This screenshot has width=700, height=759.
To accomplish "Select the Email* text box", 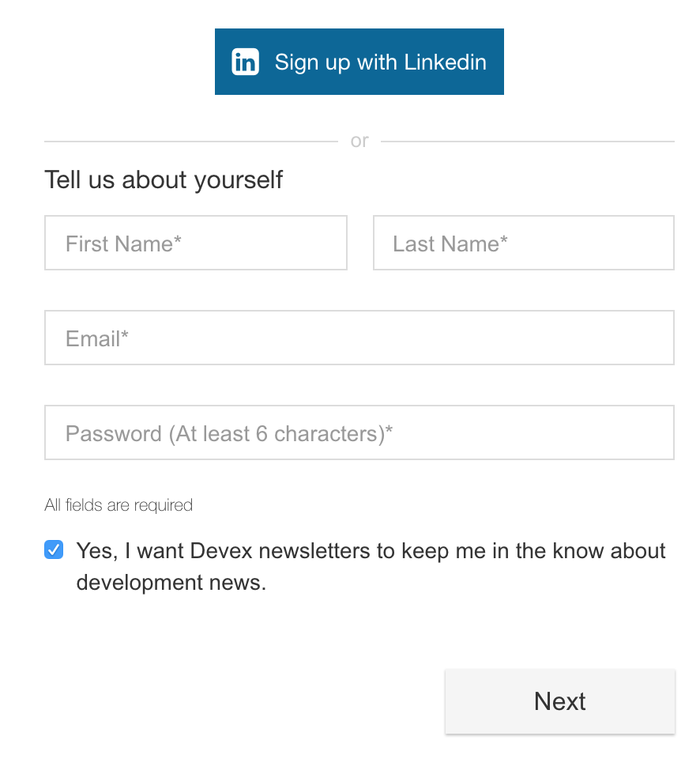I will pyautogui.click(x=359, y=338).
